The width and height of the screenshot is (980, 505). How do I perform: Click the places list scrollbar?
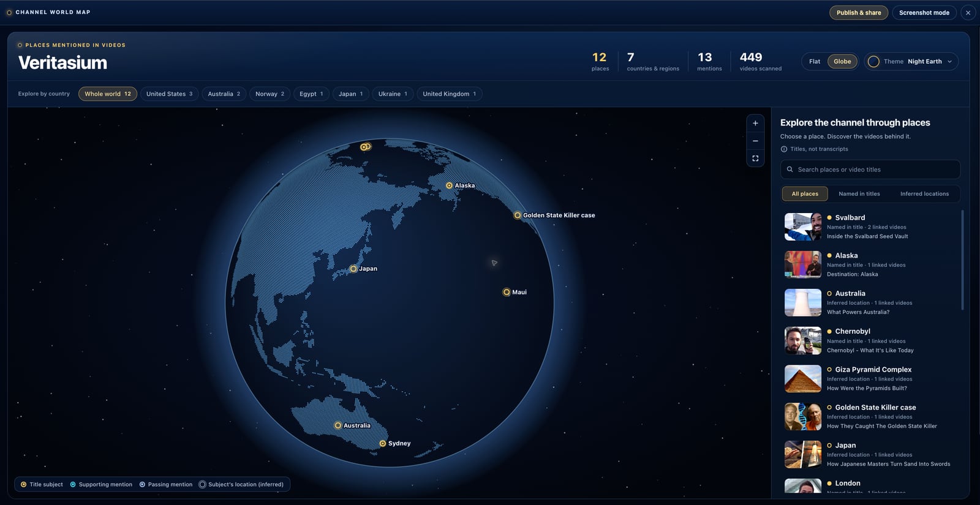(x=962, y=260)
